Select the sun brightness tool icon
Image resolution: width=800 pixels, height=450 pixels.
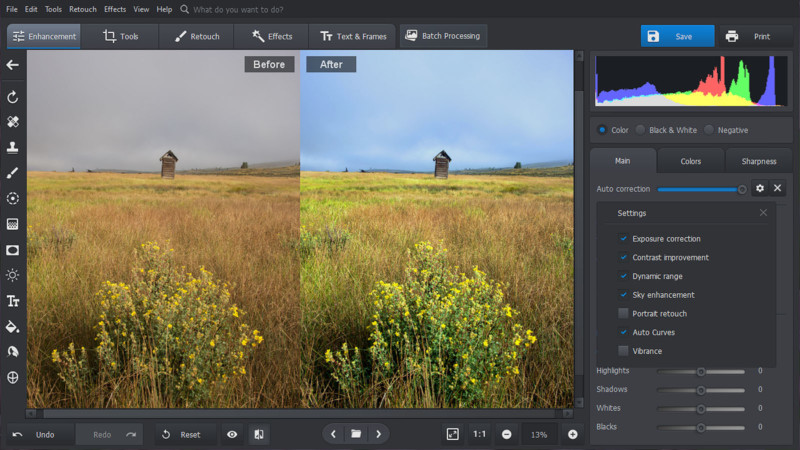click(x=13, y=276)
